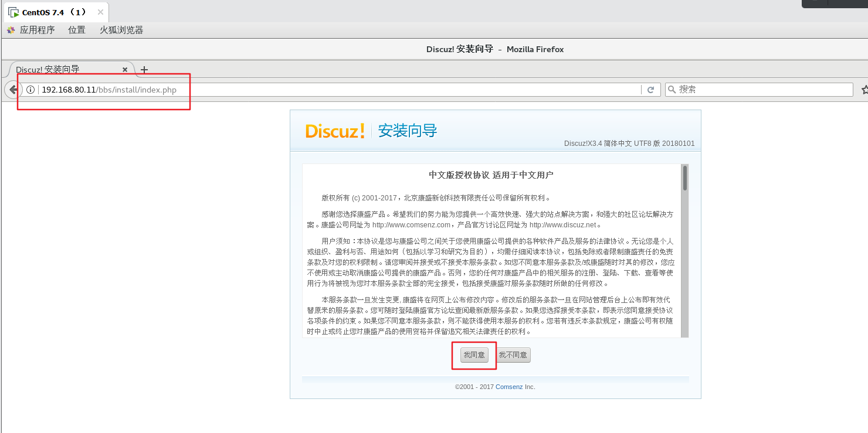The image size is (868, 433).
Task: Click the Discuz!X3.4 简体中文 UTF8 版 version text
Action: click(629, 144)
